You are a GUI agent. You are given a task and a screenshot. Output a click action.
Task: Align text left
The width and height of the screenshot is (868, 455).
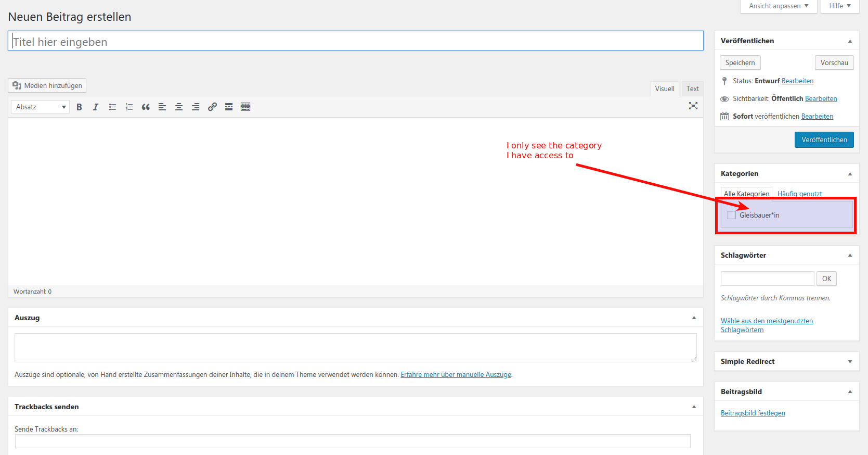[162, 107]
